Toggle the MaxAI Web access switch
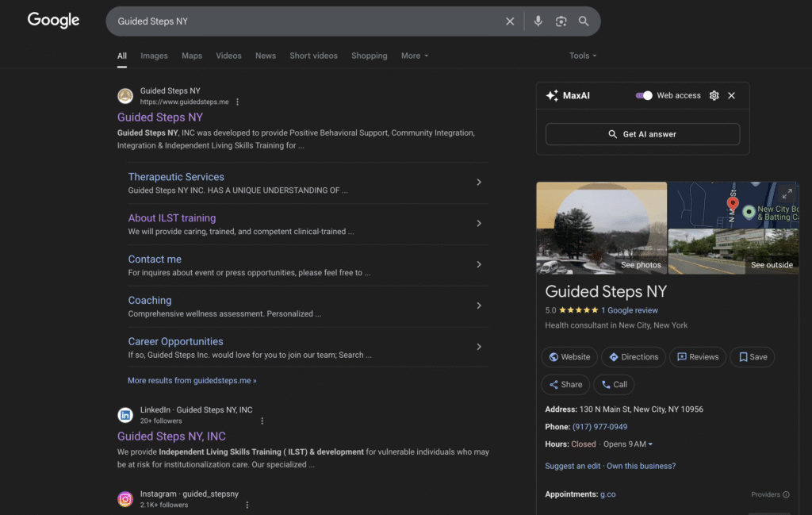Image resolution: width=812 pixels, height=515 pixels. 644,95
